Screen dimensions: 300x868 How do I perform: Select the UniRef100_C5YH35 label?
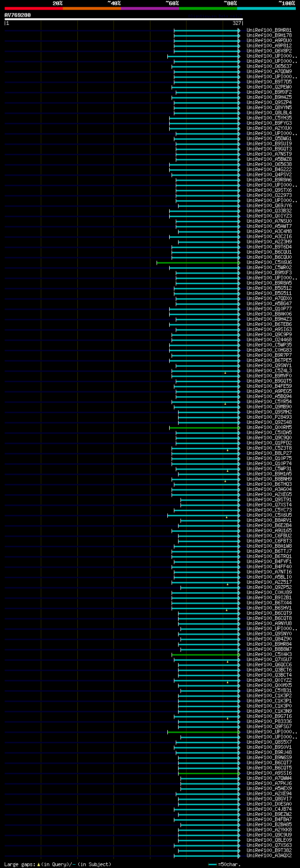[269, 118]
